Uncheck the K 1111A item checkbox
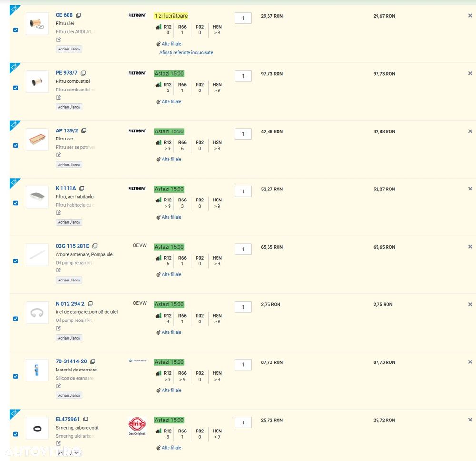Screen dimensions: 476x461 click(16, 203)
